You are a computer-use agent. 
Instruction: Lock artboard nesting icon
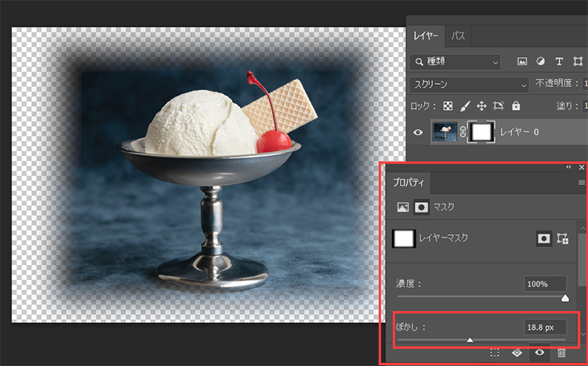pos(499,106)
